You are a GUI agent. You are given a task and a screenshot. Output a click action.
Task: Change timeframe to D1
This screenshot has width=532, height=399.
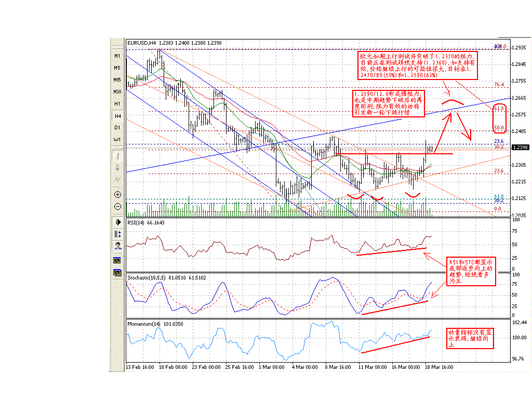click(117, 128)
